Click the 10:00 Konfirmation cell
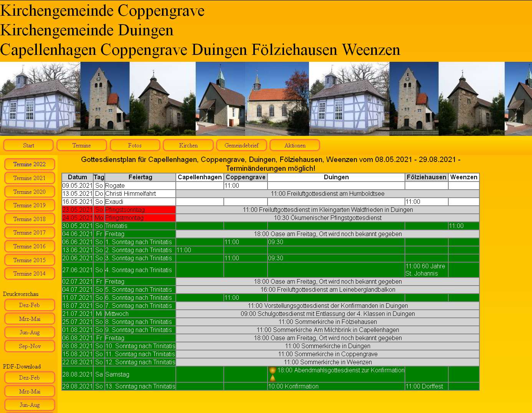This screenshot has height=413, width=532. coord(336,386)
